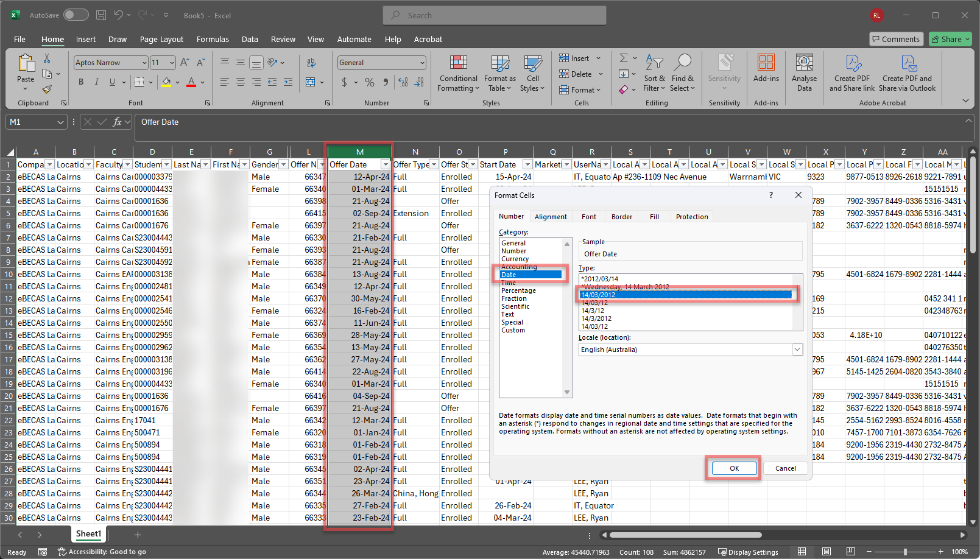The image size is (980, 559).
Task: Toggle Italic formatting button
Action: [96, 82]
